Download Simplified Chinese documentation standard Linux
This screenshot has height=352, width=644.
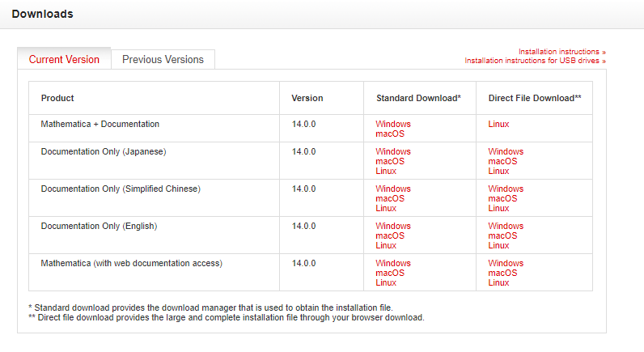coord(386,208)
